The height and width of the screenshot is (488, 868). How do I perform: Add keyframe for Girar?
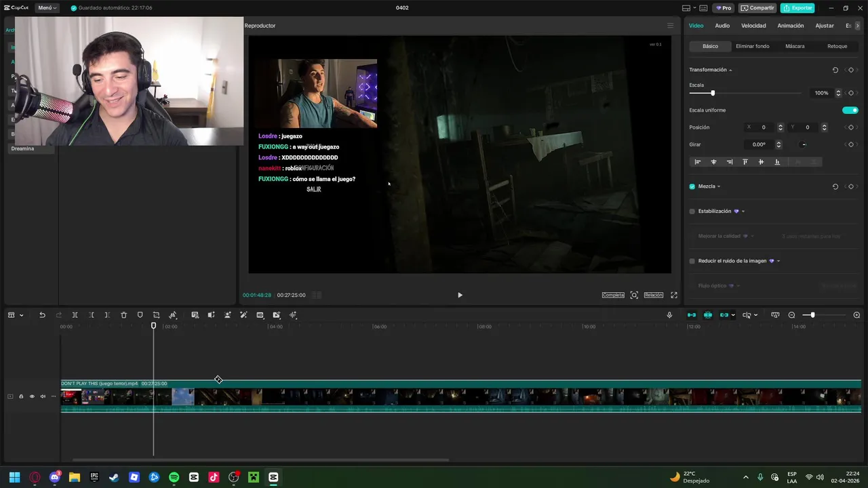tap(851, 144)
